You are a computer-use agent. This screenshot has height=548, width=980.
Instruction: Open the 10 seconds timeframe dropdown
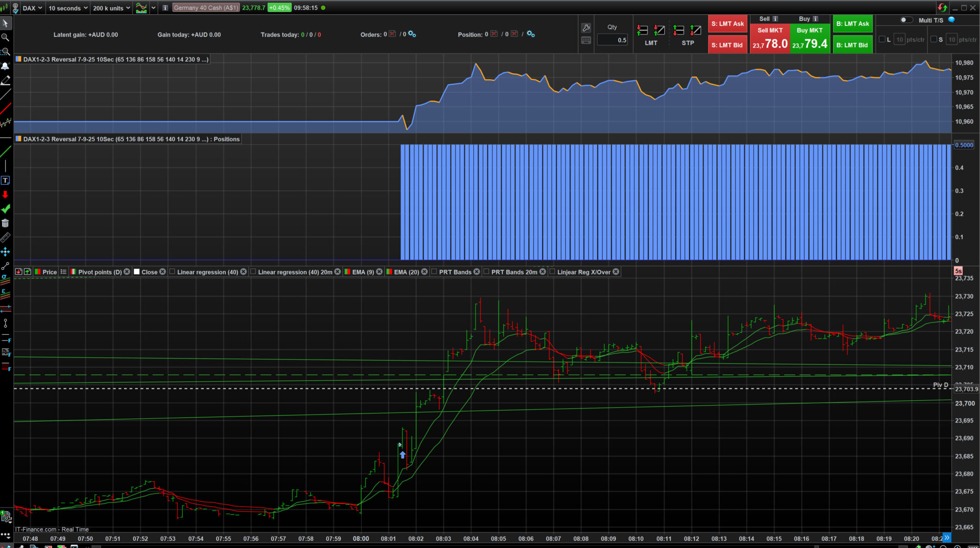click(68, 8)
